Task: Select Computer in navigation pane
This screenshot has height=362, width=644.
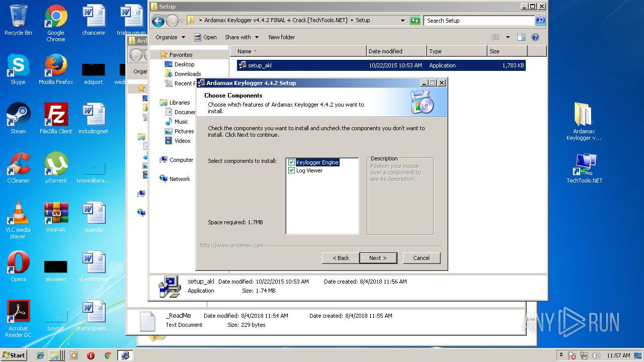Action: pyautogui.click(x=181, y=160)
